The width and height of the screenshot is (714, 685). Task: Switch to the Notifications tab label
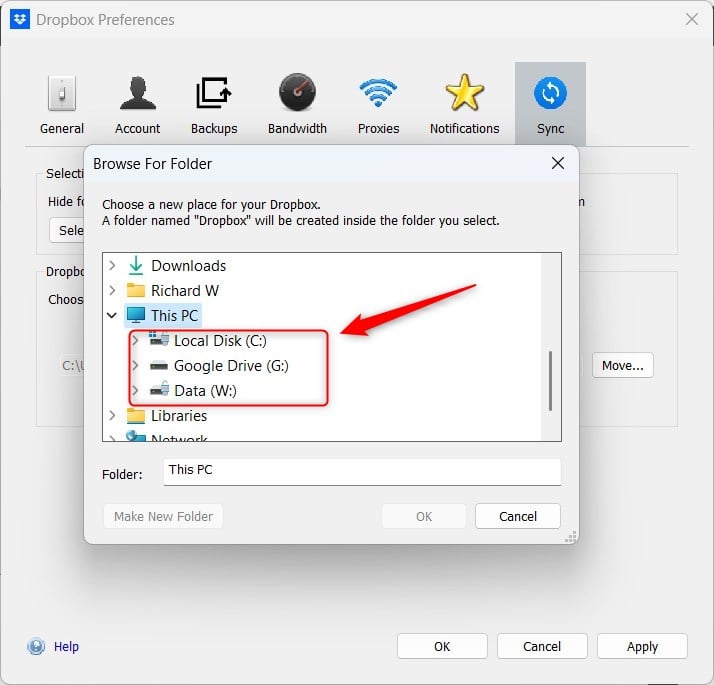464,129
